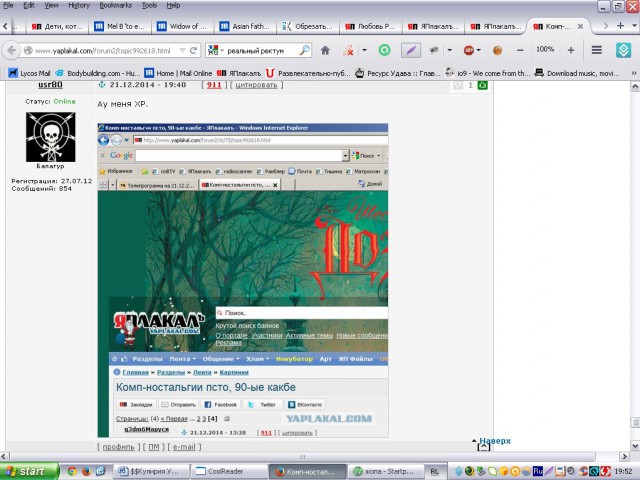Open the Bookmarks menu

click(x=116, y=5)
